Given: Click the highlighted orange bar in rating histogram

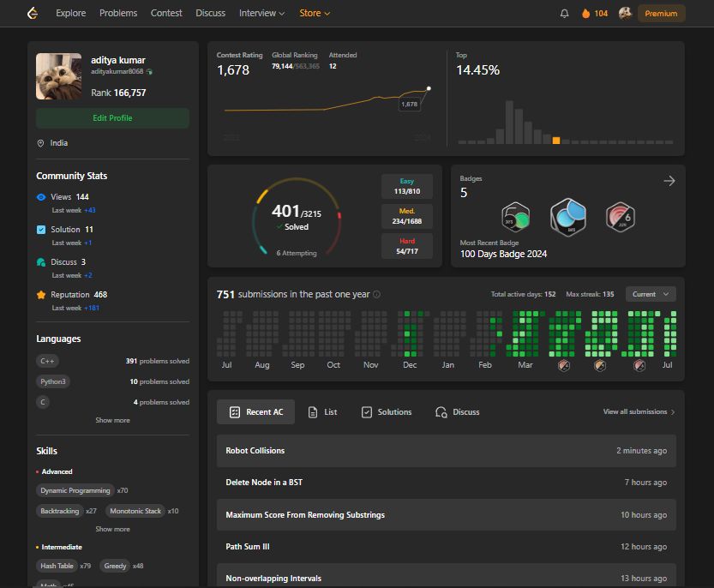Looking at the screenshot, I should click(556, 140).
